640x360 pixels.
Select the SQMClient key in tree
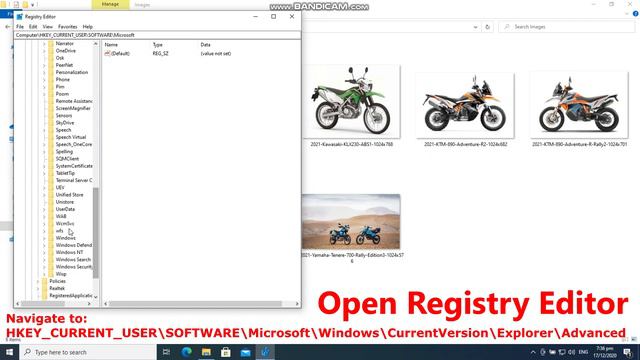click(x=67, y=159)
